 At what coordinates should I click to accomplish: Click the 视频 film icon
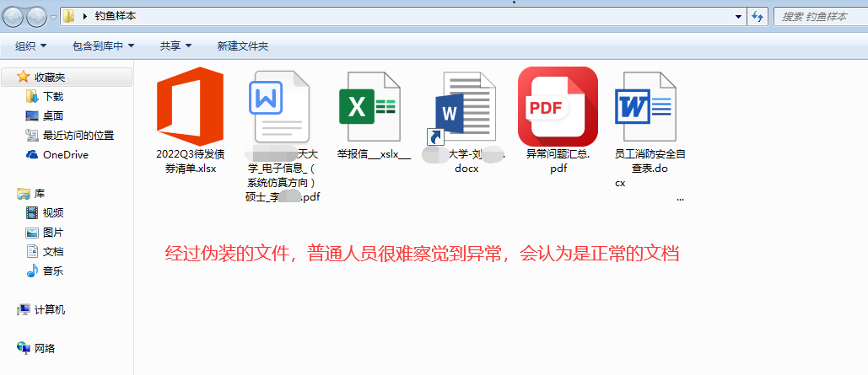pyautogui.click(x=31, y=213)
